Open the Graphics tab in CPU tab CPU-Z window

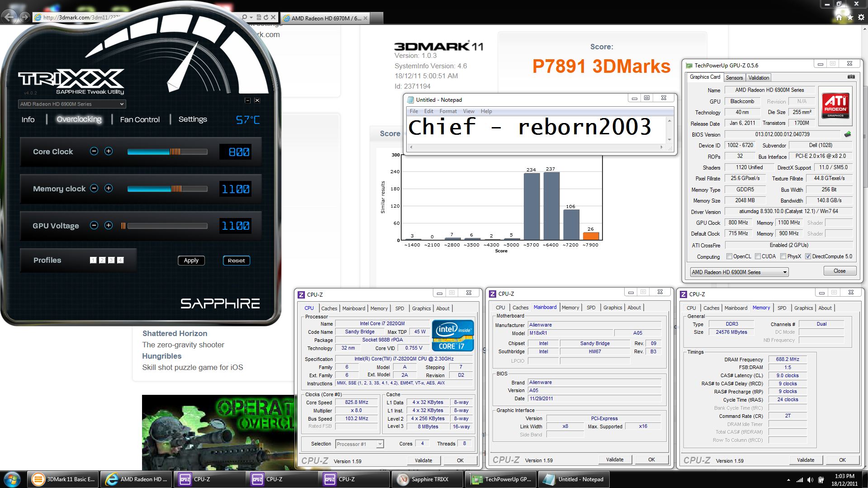pyautogui.click(x=421, y=308)
